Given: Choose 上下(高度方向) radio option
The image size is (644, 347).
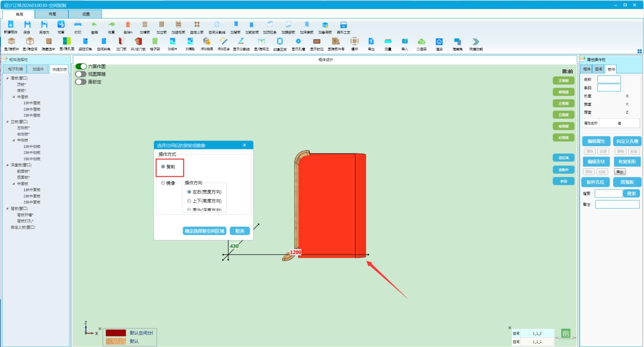Looking at the screenshot, I should pyautogui.click(x=189, y=201).
